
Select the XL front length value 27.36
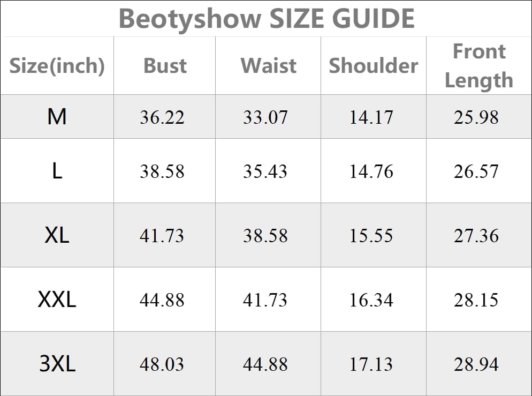[476, 236]
